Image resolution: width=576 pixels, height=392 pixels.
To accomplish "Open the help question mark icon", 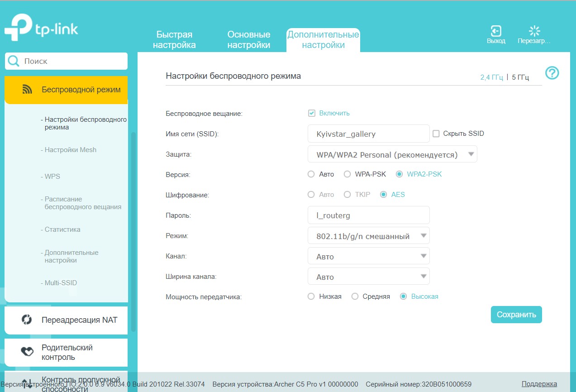I will pyautogui.click(x=552, y=73).
